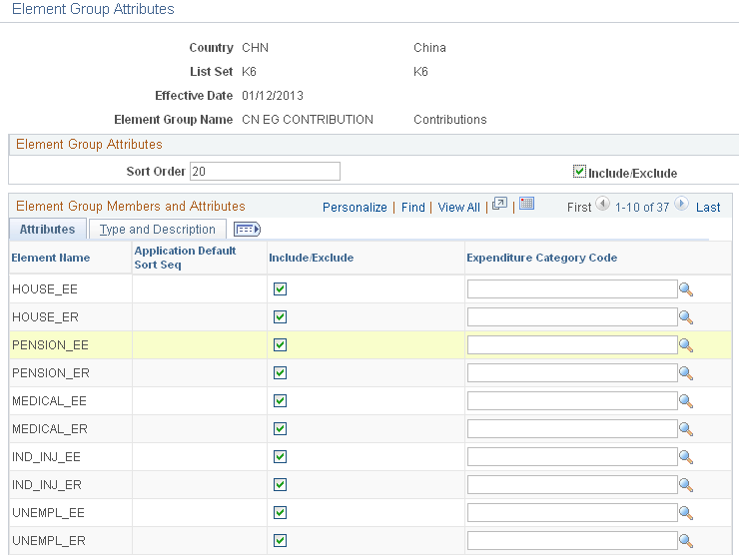
Task: Click IND_INJ_ER expenditure category code field
Action: point(572,485)
